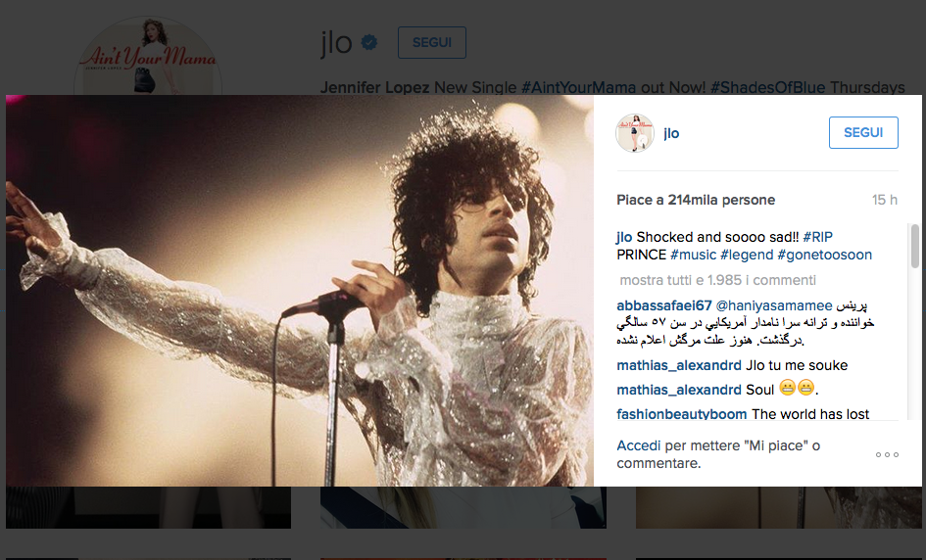The height and width of the screenshot is (560, 926).
Task: Click the concert photo of the singer
Action: coord(300,291)
